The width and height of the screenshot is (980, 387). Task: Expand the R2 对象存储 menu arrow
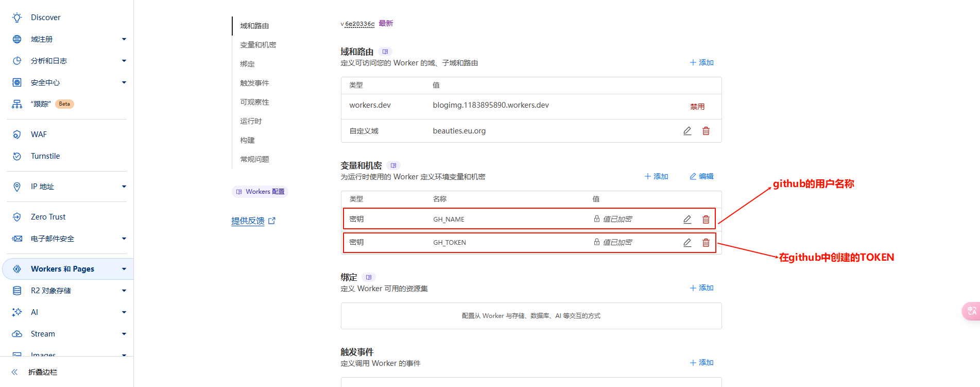[x=124, y=291]
